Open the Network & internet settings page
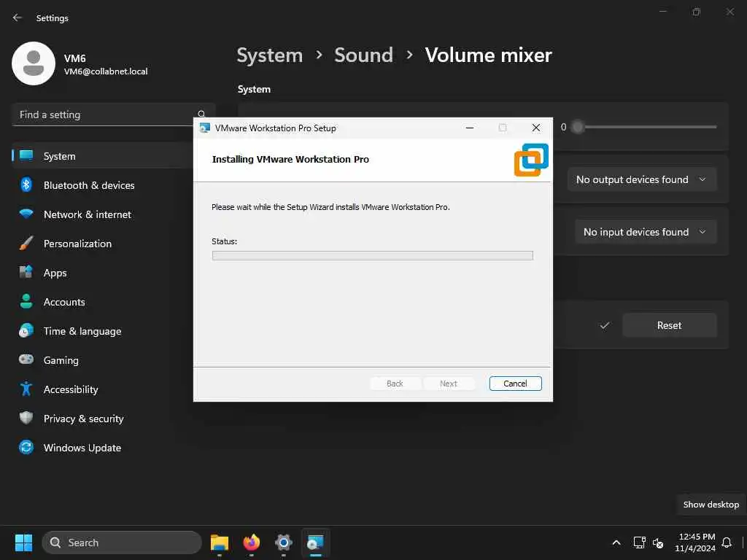Image resolution: width=747 pixels, height=560 pixels. [x=88, y=214]
